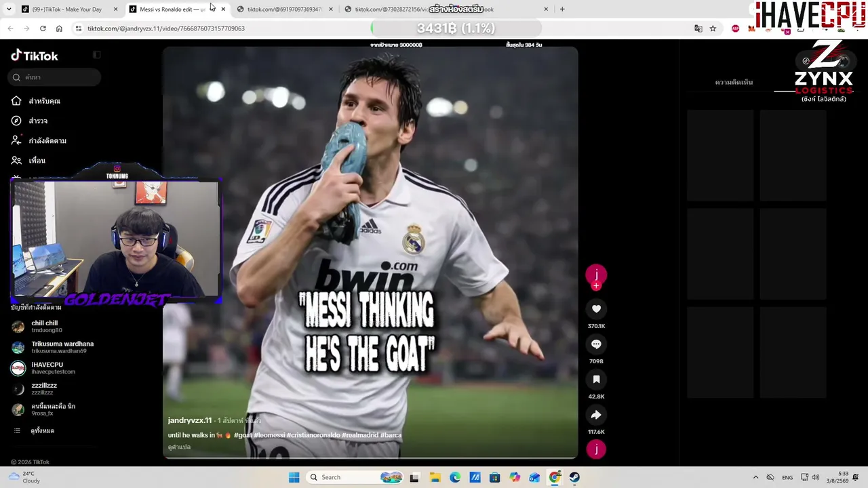
Task: Click the browser address bar URL
Action: [x=166, y=28]
